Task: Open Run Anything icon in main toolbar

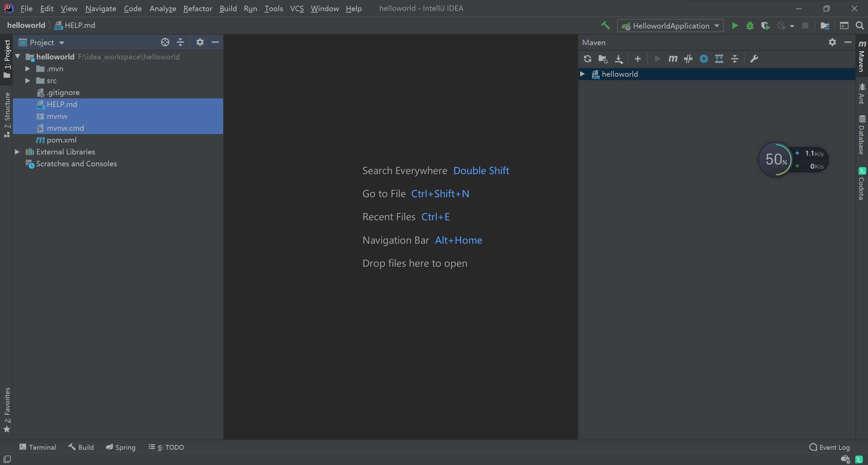Action: pyautogui.click(x=844, y=25)
